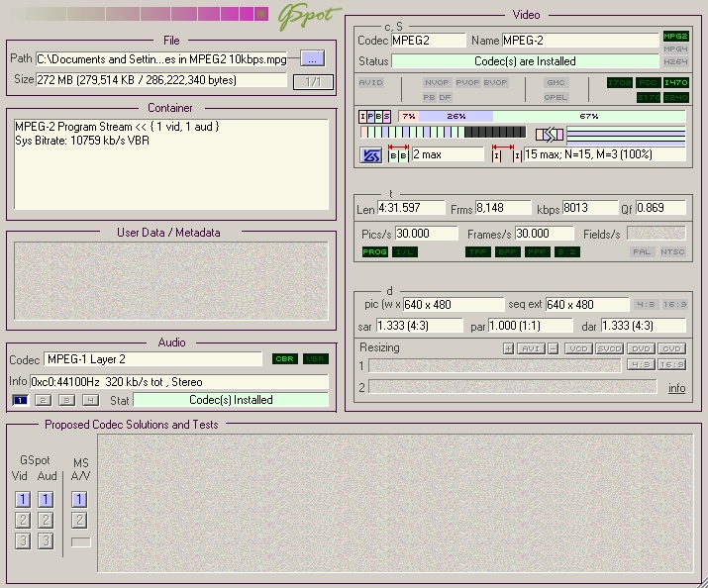
Task: Click the I709 colorimetry indicator
Action: click(620, 82)
